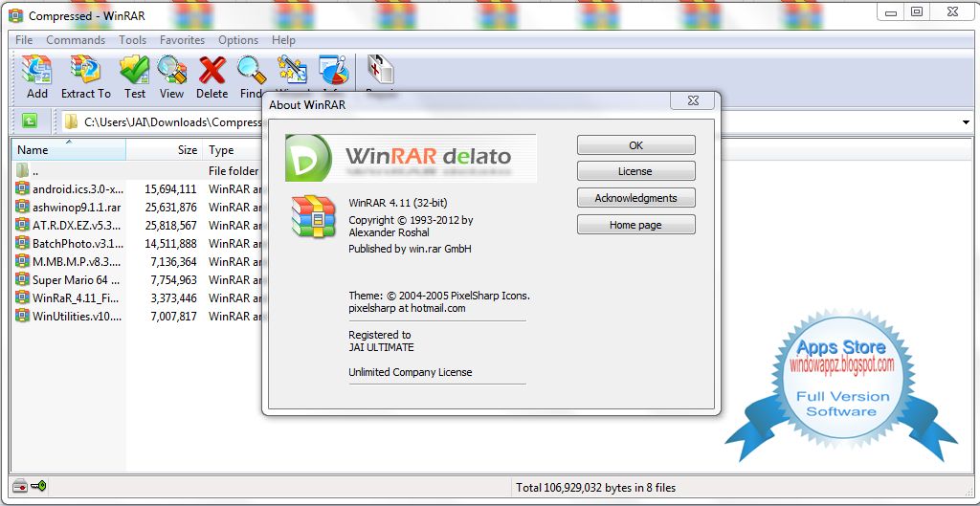The image size is (980, 506).
Task: Run the Test archive tool
Action: coord(134,69)
